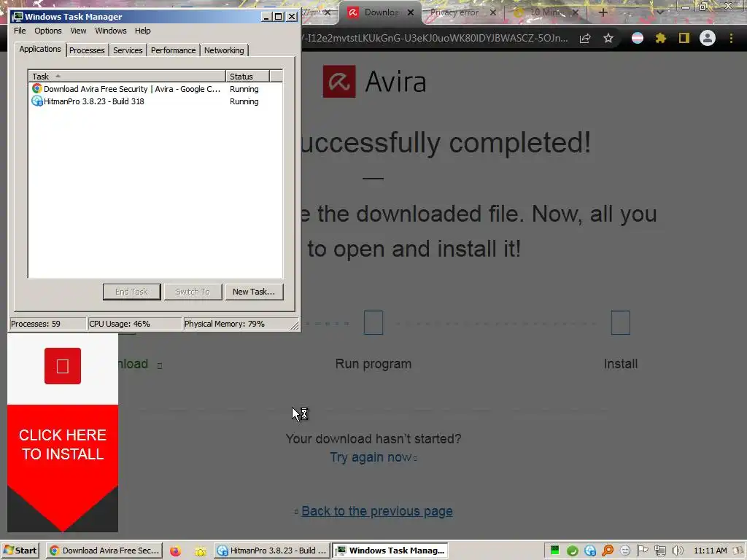Bookmark this page with the star icon
The width and height of the screenshot is (747, 560).
pyautogui.click(x=608, y=38)
